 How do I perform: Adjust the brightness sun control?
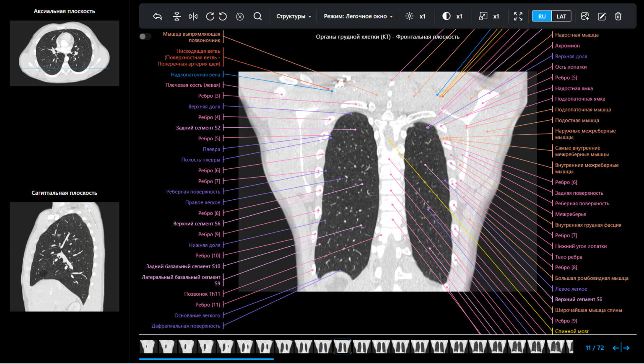coord(409,16)
